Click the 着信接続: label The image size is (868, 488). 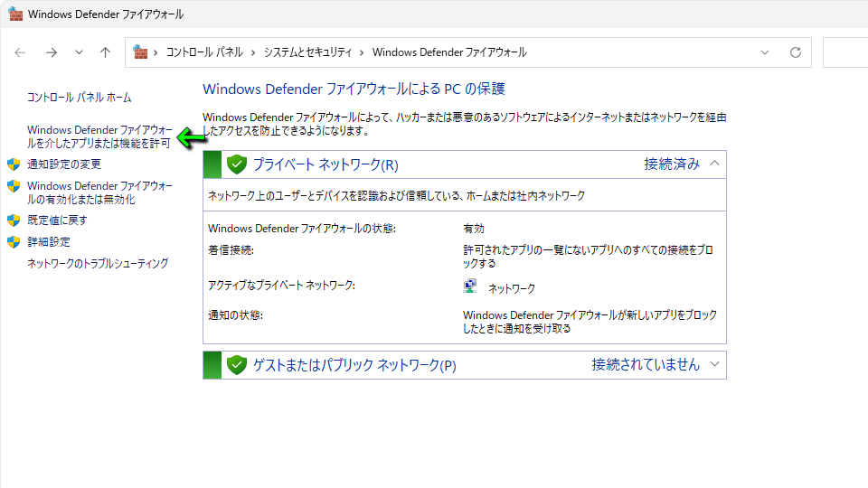point(231,250)
